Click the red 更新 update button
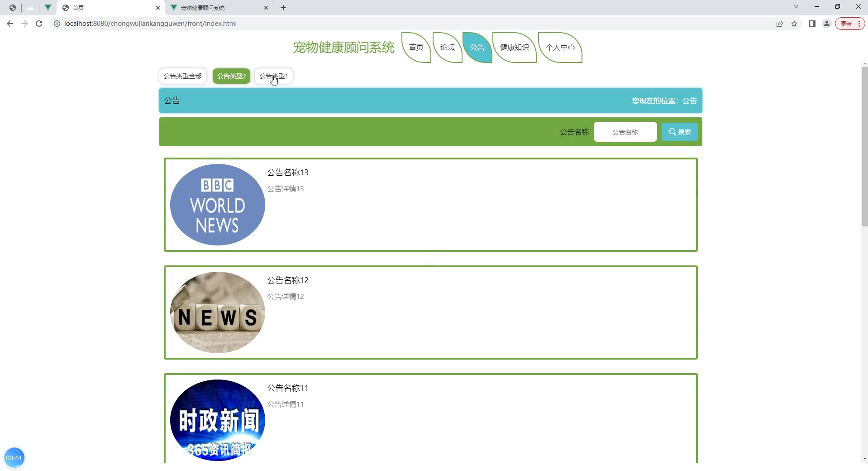Image resolution: width=868 pixels, height=471 pixels. point(850,24)
